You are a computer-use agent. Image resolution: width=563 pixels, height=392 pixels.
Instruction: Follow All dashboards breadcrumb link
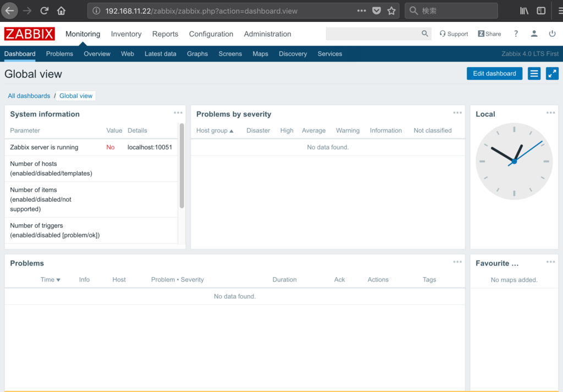coord(29,96)
